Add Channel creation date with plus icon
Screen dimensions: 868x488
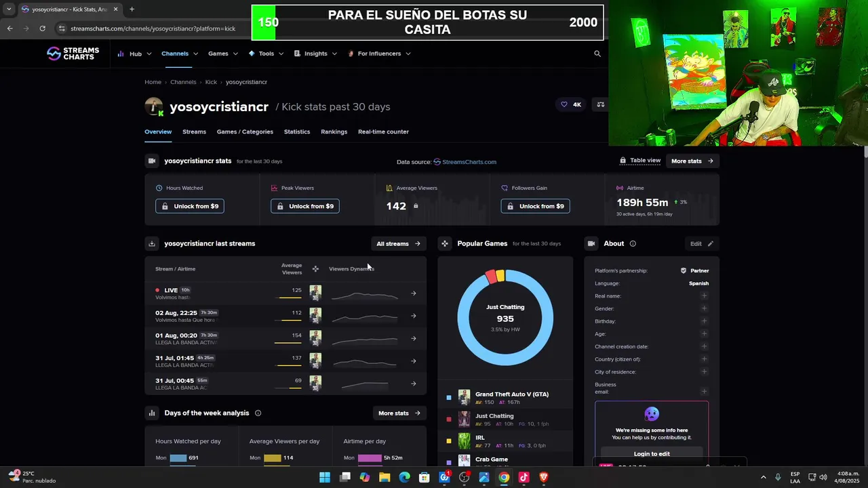point(704,346)
